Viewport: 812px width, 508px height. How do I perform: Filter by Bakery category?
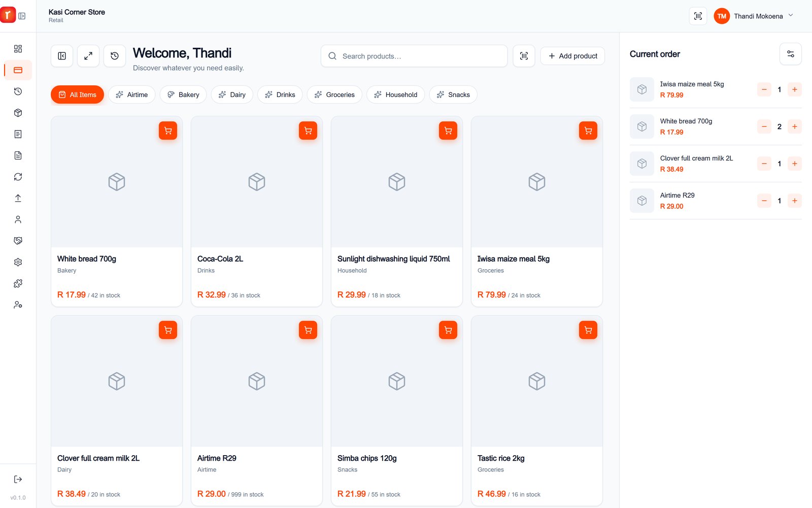pos(183,94)
